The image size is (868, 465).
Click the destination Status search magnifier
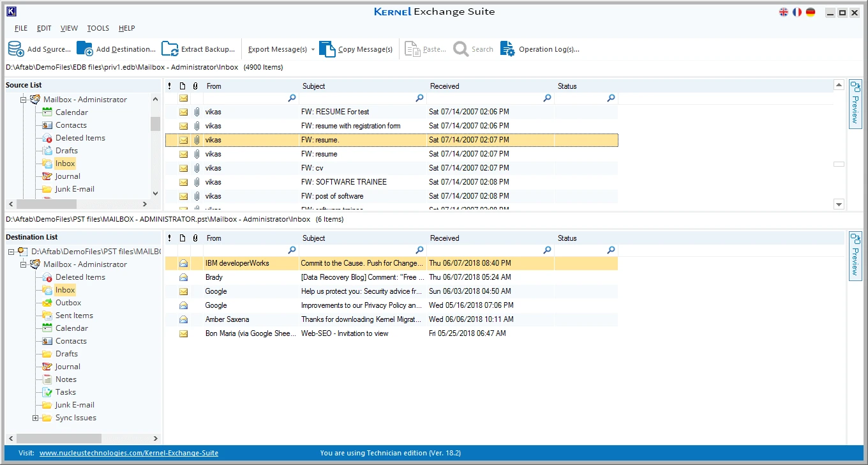611,250
